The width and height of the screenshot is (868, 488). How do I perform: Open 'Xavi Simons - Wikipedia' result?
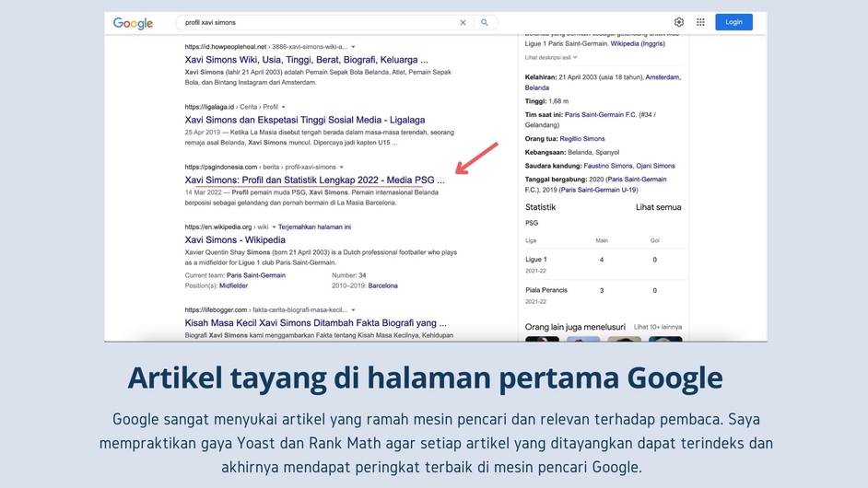click(235, 239)
